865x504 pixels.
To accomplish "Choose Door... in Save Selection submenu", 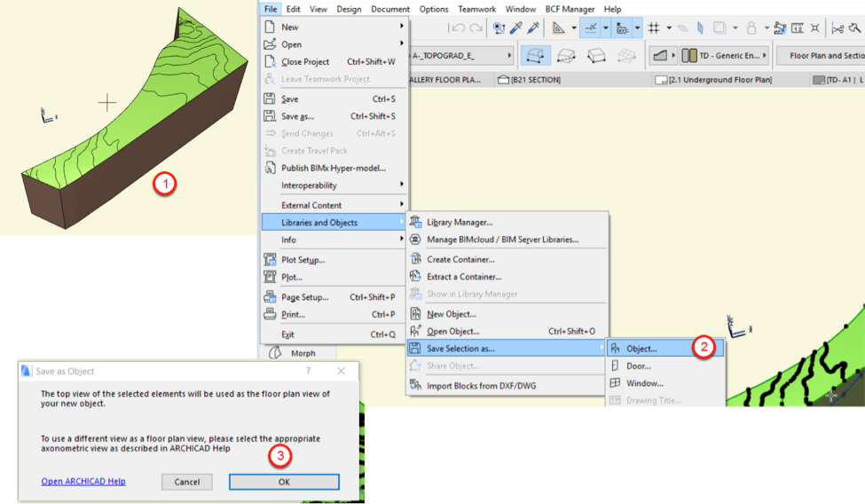I will [x=665, y=366].
